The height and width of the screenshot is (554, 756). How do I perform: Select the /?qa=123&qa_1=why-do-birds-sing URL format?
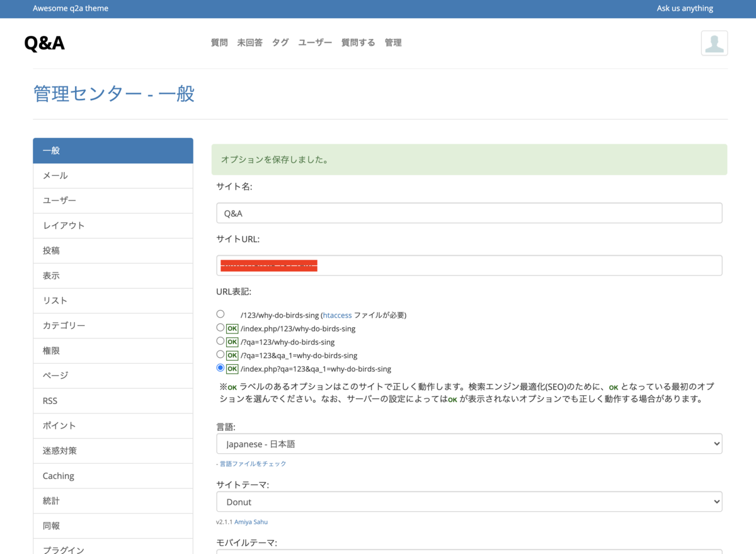click(220, 354)
